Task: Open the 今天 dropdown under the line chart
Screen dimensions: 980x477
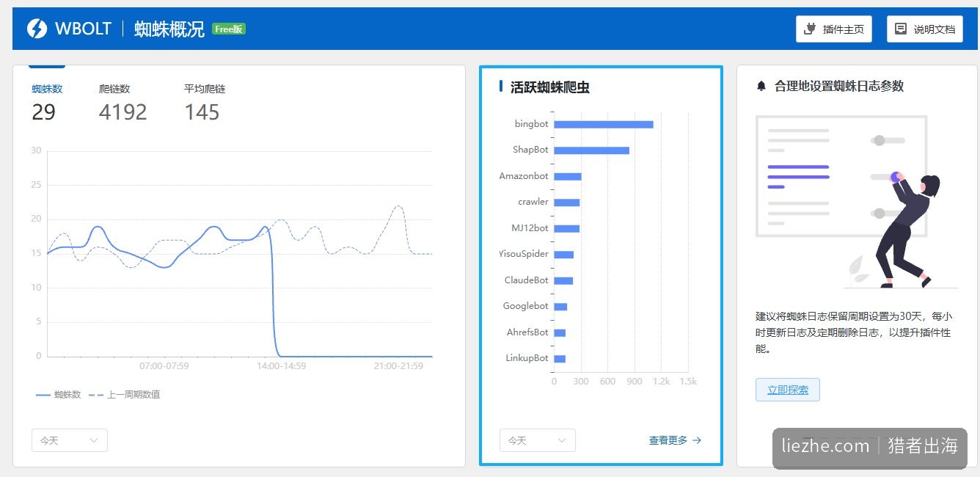Action: pos(70,440)
